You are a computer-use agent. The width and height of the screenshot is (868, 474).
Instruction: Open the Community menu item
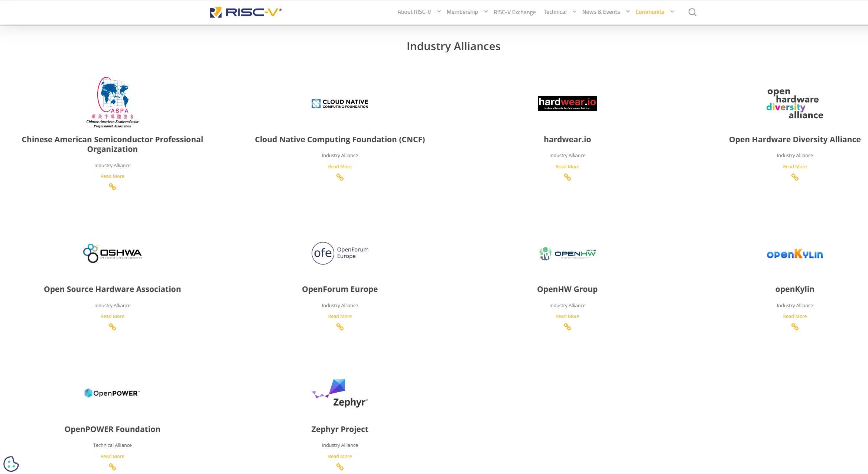pos(650,12)
